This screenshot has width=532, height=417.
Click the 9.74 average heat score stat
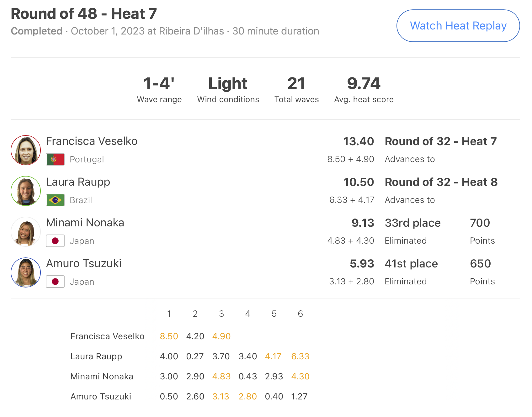tap(364, 90)
